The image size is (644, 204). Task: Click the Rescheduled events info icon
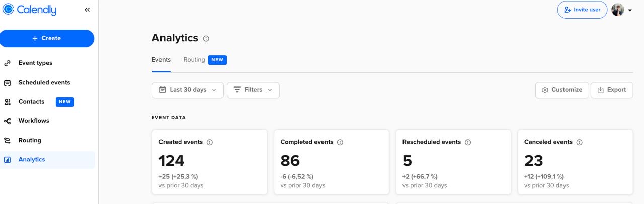(468, 142)
